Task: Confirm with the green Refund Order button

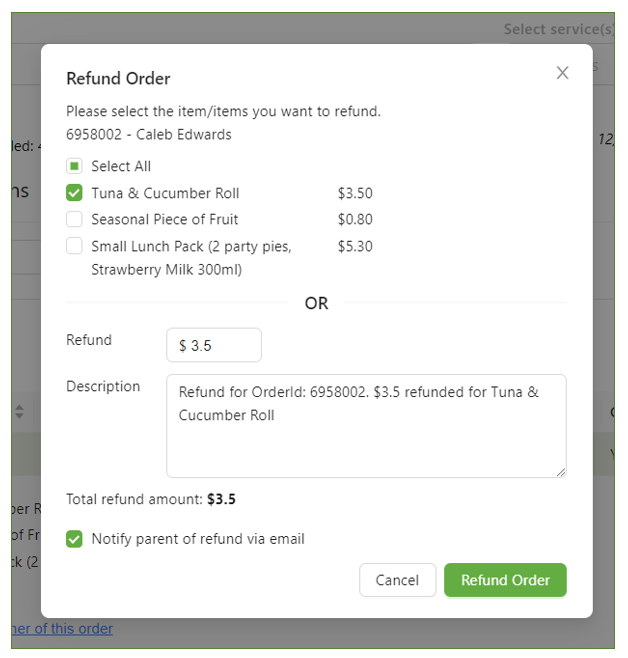Action: pyautogui.click(x=505, y=580)
